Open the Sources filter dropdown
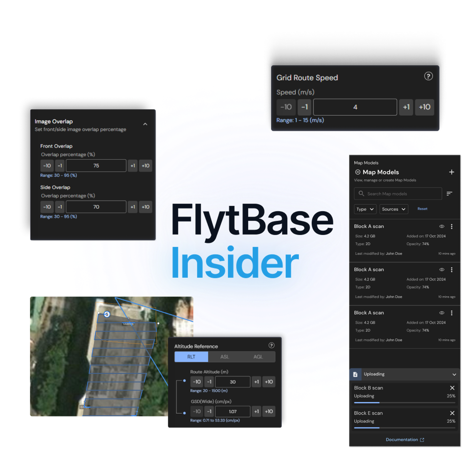 394,209
